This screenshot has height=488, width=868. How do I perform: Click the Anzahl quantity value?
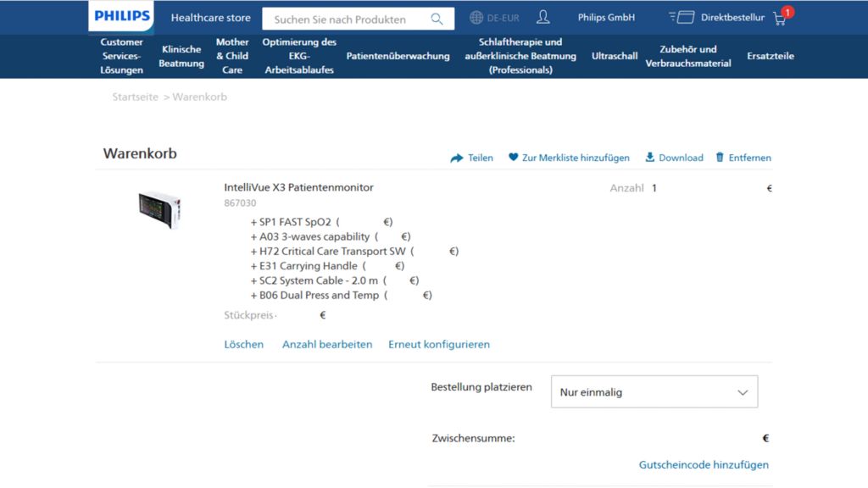(x=654, y=188)
